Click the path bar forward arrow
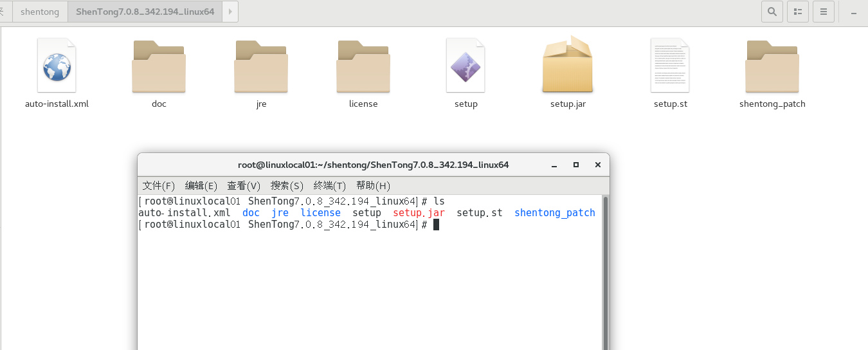 pos(231,12)
